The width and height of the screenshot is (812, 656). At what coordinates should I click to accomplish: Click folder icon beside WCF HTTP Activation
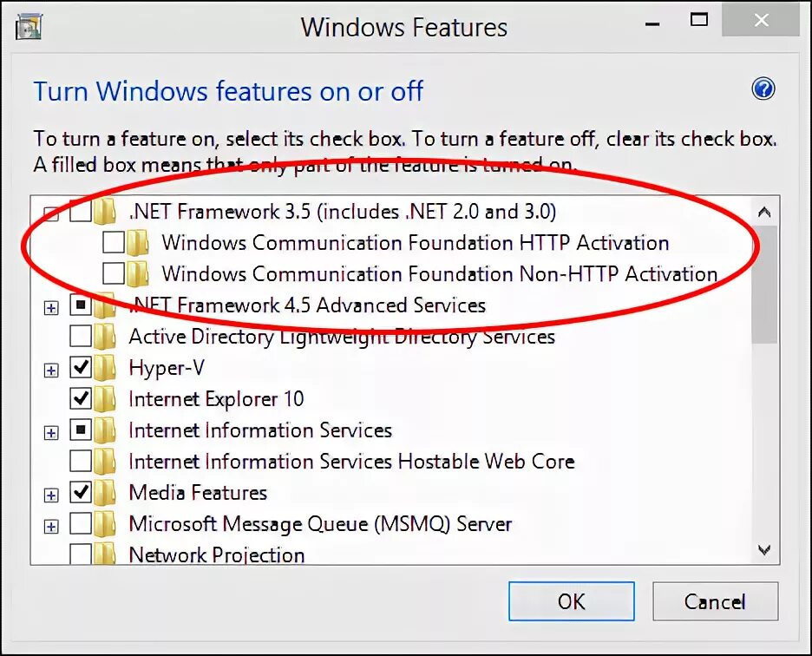pos(138,242)
